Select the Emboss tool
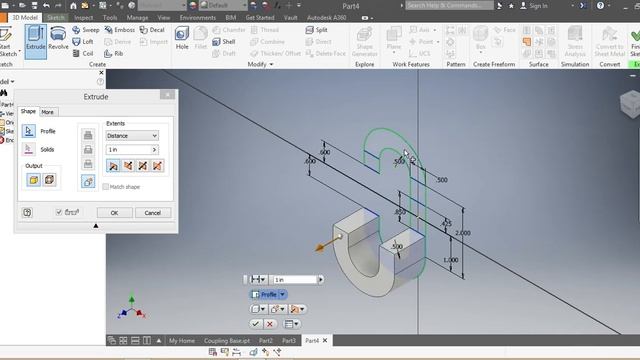The image size is (640, 360). [119, 30]
